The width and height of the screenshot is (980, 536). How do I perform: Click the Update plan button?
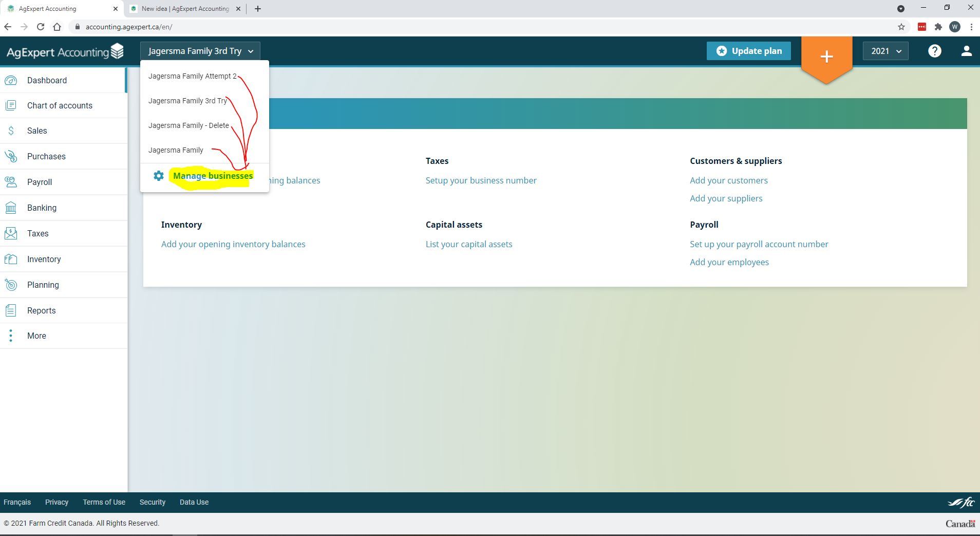click(x=748, y=51)
